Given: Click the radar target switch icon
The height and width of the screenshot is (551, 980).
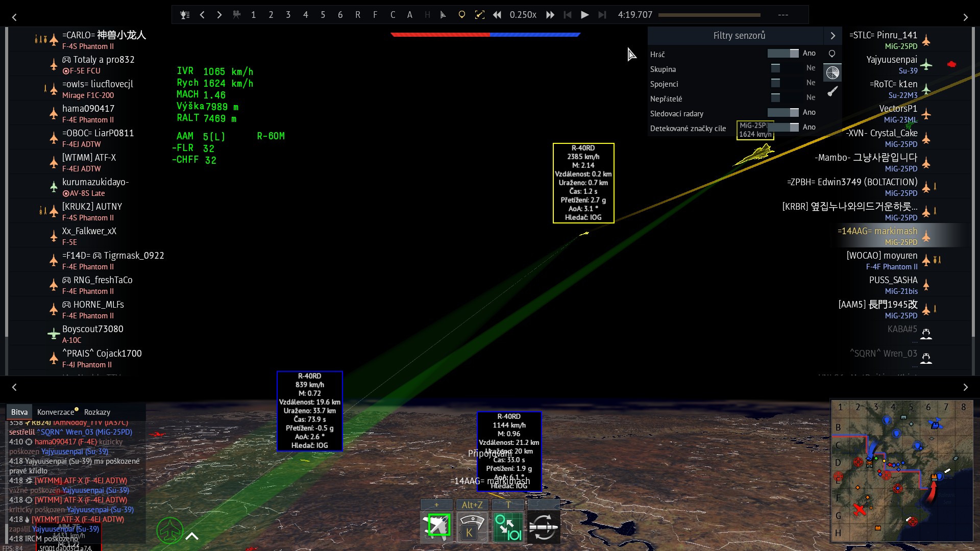Looking at the screenshot, I should 508,527.
